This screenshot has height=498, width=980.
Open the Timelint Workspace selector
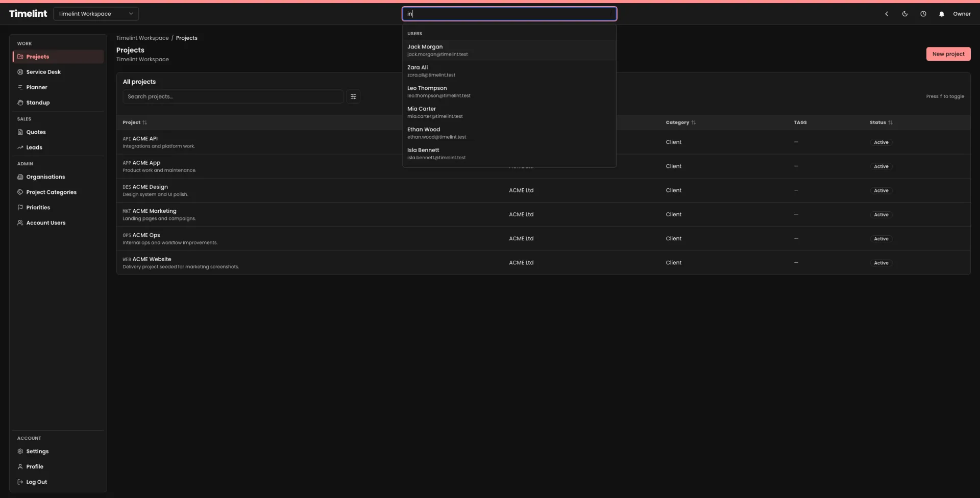coord(95,14)
